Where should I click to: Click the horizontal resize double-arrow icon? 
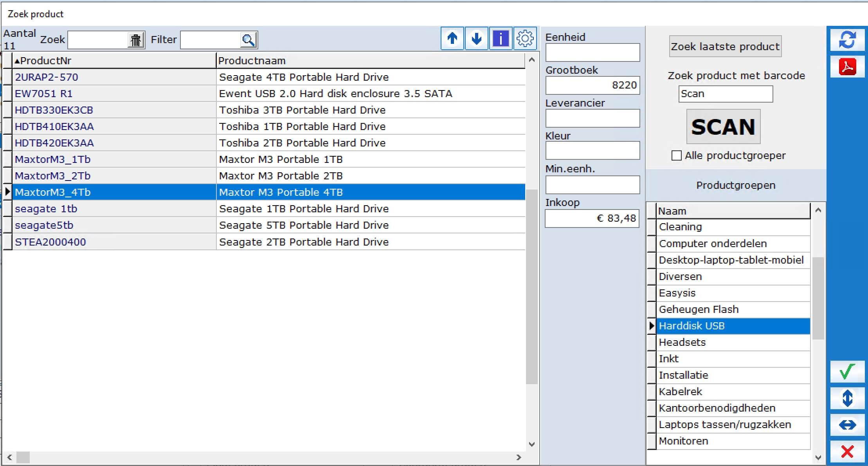tap(847, 425)
